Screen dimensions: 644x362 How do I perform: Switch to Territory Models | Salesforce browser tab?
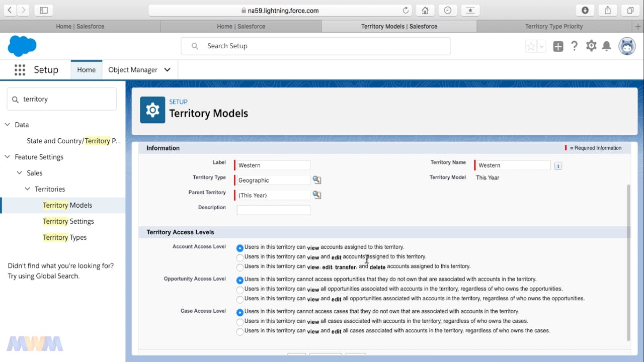(399, 26)
